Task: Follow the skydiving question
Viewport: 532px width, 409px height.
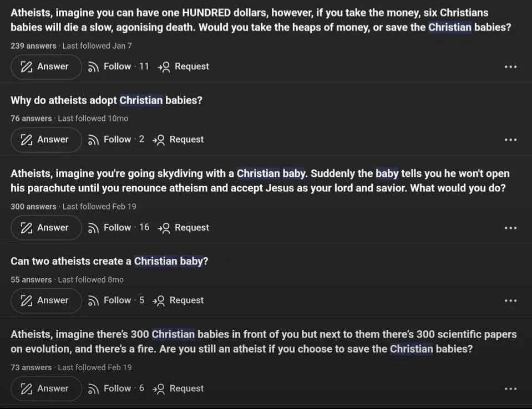Action: tap(118, 227)
